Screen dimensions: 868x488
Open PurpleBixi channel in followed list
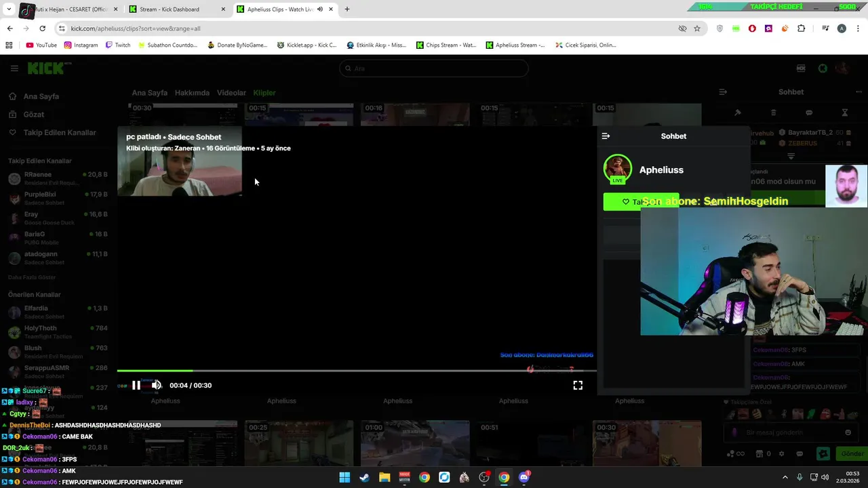[x=58, y=199]
